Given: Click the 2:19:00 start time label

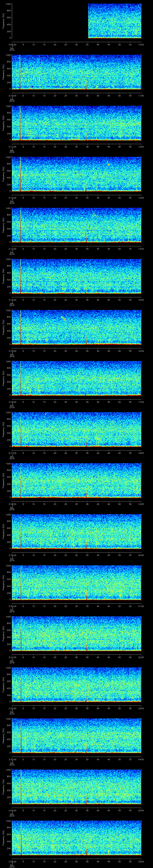Looking at the screenshot, I should tap(12, 555).
